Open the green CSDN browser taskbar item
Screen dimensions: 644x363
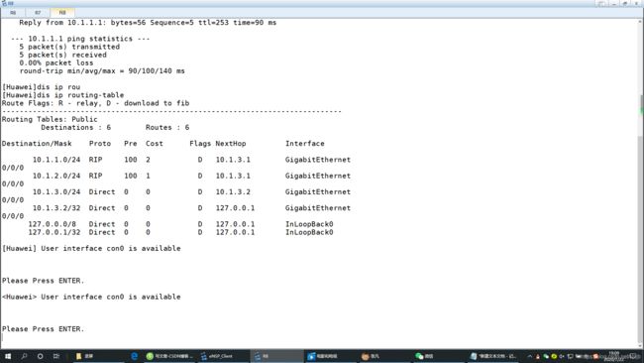pos(169,356)
